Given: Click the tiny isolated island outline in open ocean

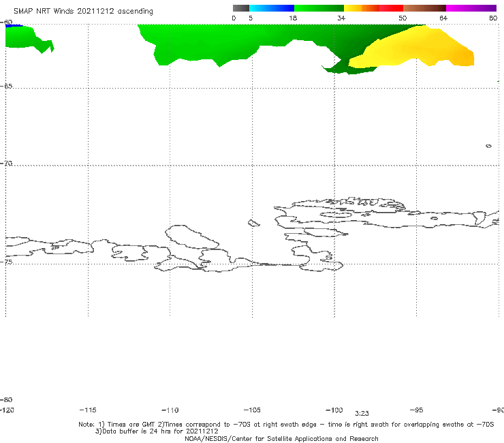Looking at the screenshot, I should click(488, 146).
